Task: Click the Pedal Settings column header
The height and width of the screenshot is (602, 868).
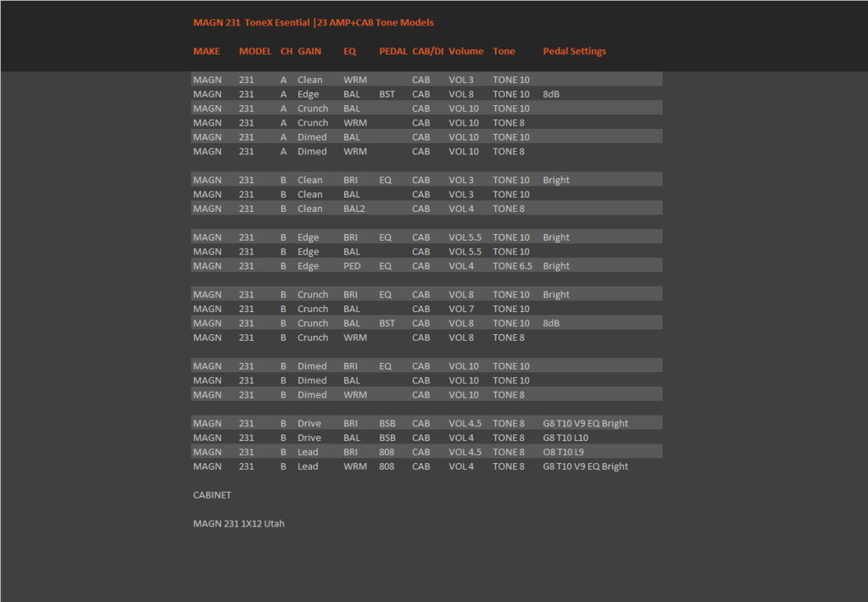Action: pyautogui.click(x=575, y=51)
